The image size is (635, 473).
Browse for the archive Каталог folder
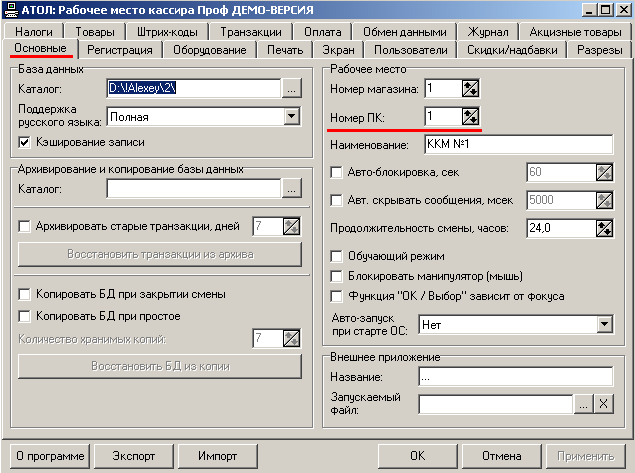pos(292,188)
